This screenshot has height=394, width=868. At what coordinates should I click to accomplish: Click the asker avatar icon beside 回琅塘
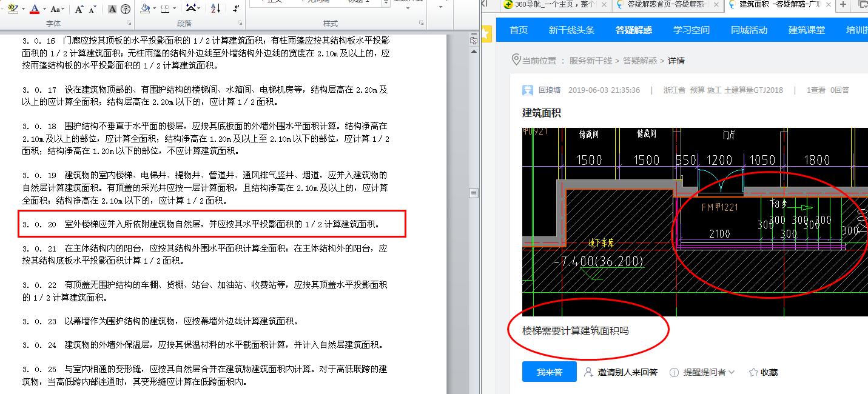tap(528, 90)
